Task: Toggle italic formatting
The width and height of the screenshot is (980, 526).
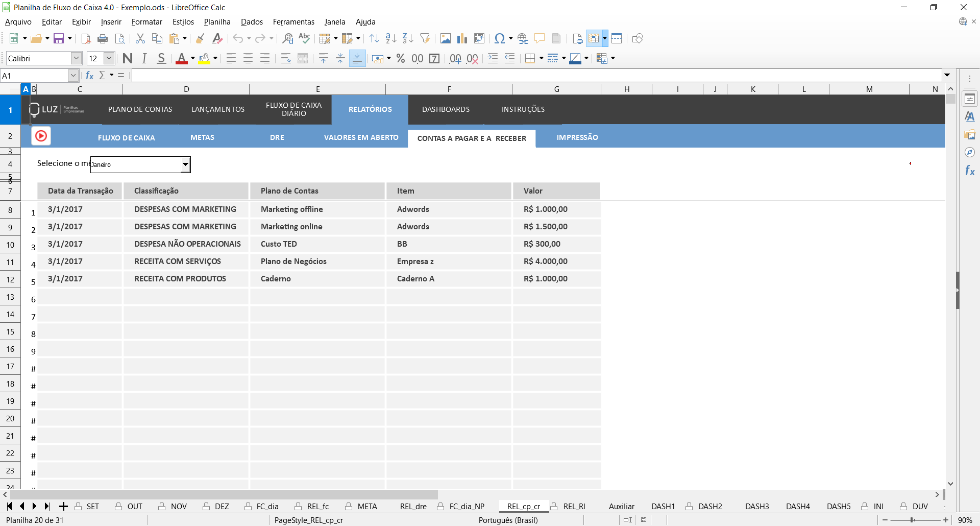Action: (144, 59)
